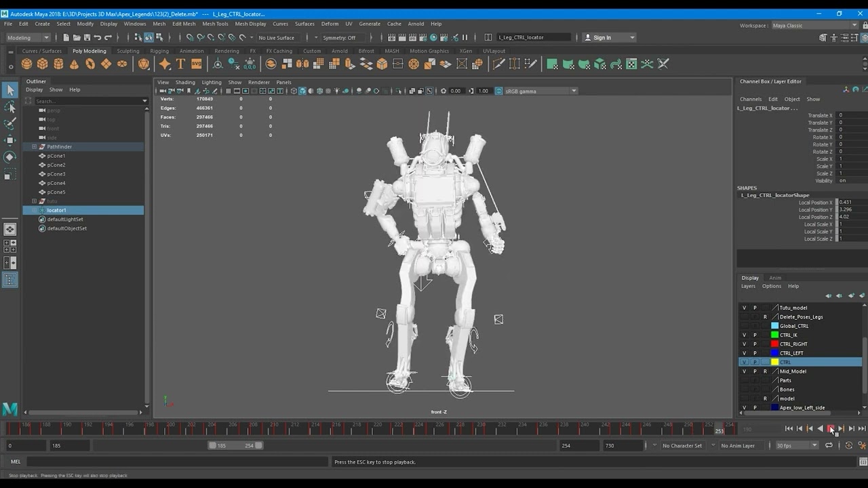
Task: Open the Channels menu in Channel Box
Action: pos(751,99)
